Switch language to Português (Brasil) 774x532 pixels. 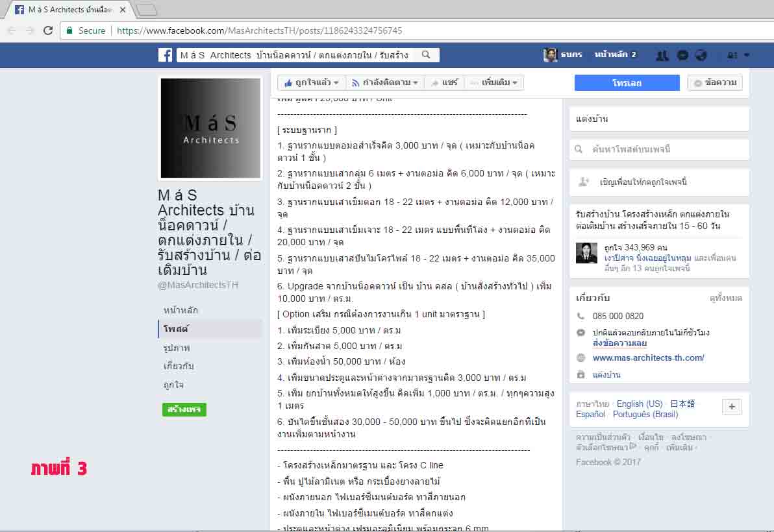click(x=645, y=414)
